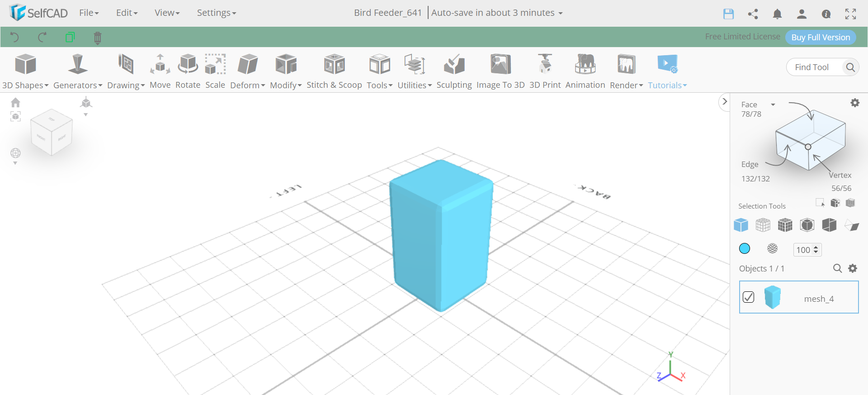The height and width of the screenshot is (395, 868).
Task: Open the auto-save dropdown arrow
Action: [561, 14]
